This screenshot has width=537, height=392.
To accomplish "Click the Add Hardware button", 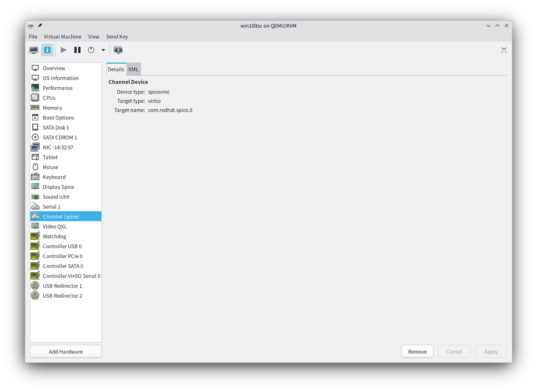I will (x=66, y=351).
